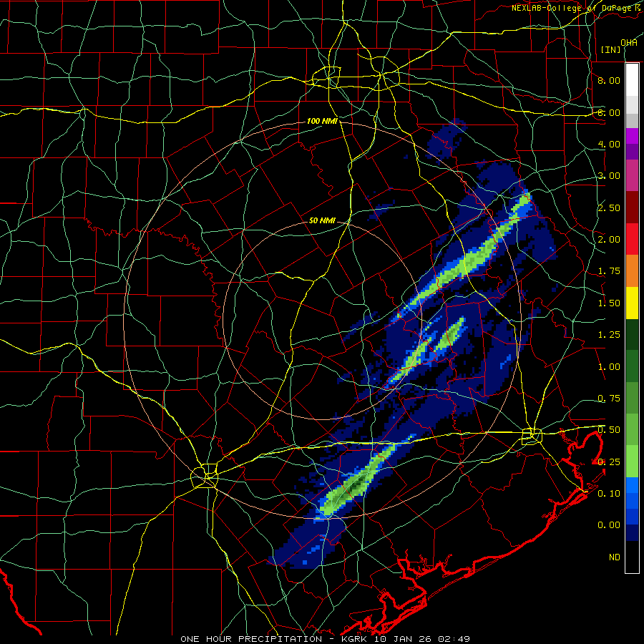
Task: Click the 1.75 legend value
Action: tap(609, 271)
